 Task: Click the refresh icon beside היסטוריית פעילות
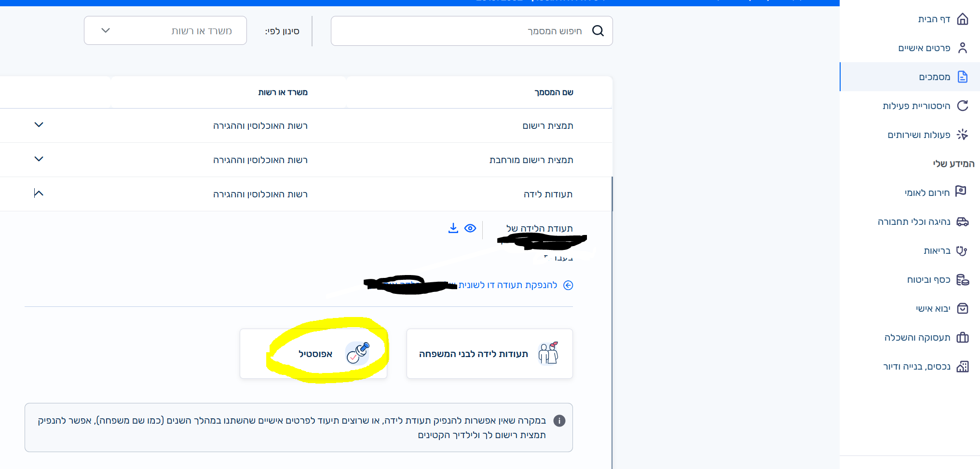click(963, 106)
